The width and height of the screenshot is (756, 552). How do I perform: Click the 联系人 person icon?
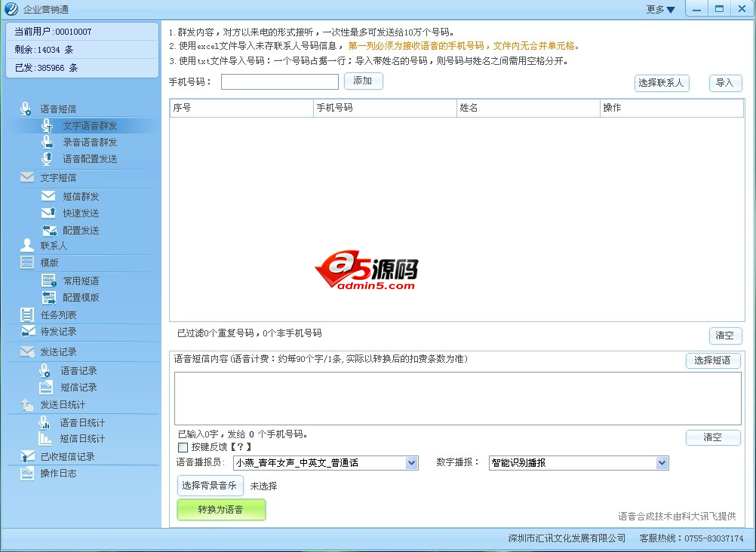click(x=27, y=245)
